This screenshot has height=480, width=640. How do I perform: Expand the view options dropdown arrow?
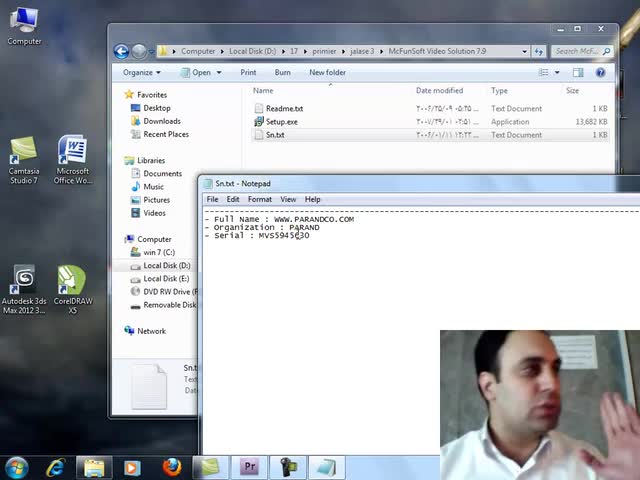(x=557, y=73)
